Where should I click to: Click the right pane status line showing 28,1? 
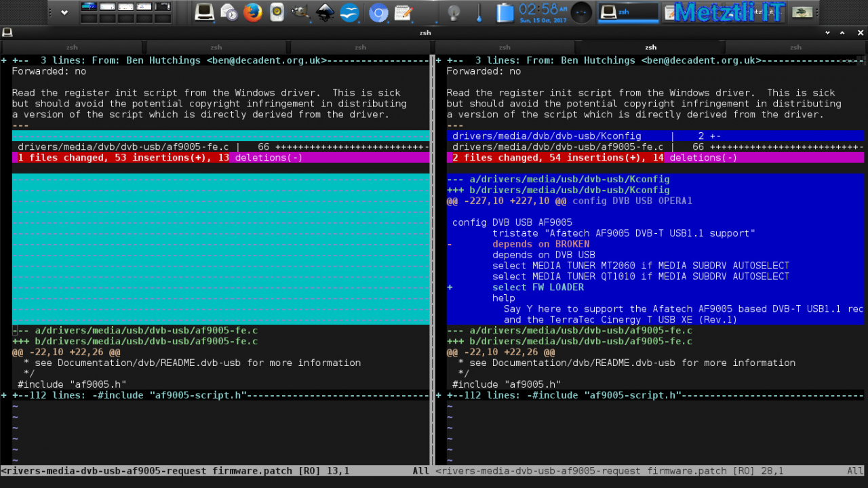pos(650,470)
